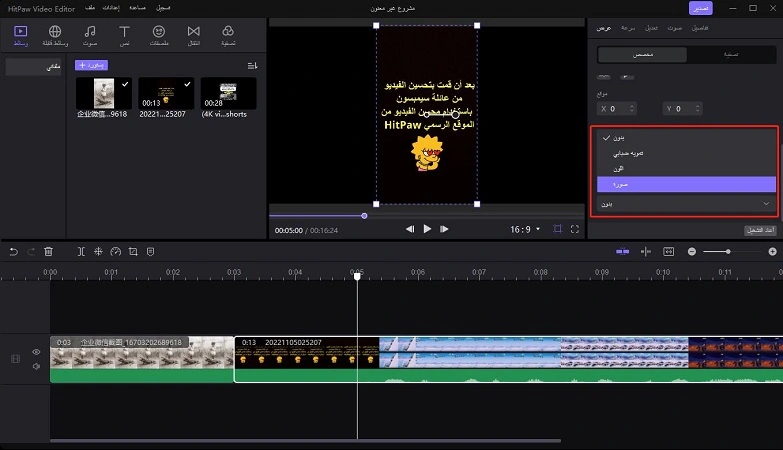The image size is (783, 450).
Task: Click the Y position input field
Action: point(683,108)
